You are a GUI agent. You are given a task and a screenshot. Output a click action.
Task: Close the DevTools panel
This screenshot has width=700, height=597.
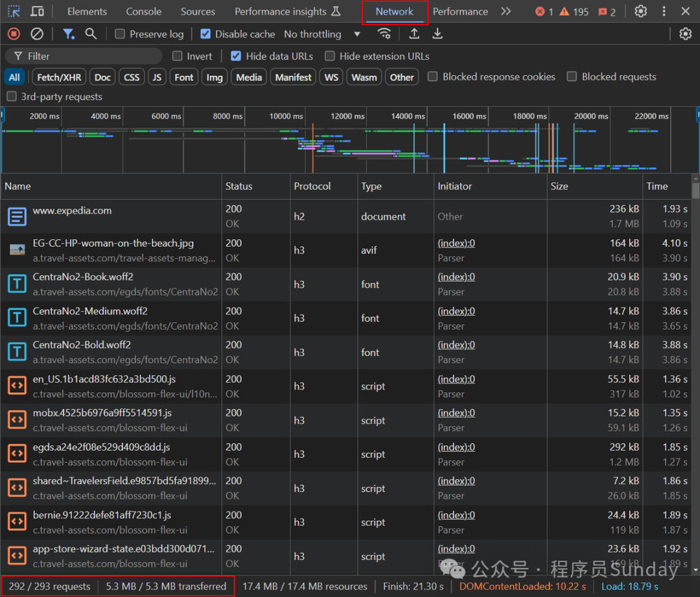pyautogui.click(x=686, y=11)
